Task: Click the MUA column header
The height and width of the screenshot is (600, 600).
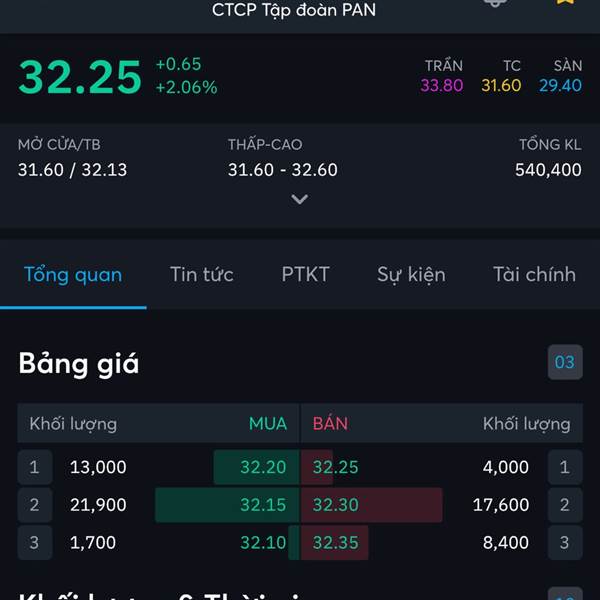Action: 268,424
